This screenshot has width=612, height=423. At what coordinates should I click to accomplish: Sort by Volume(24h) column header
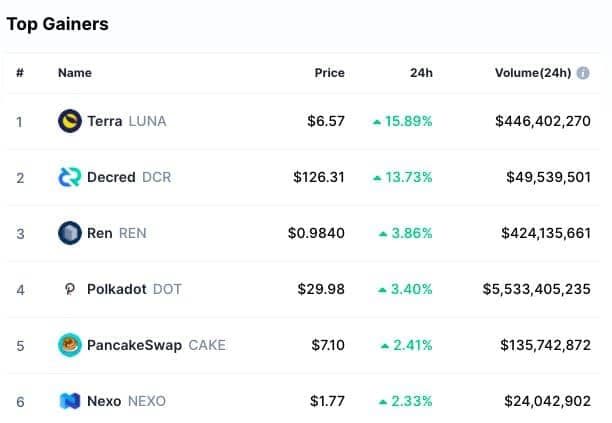tap(533, 73)
